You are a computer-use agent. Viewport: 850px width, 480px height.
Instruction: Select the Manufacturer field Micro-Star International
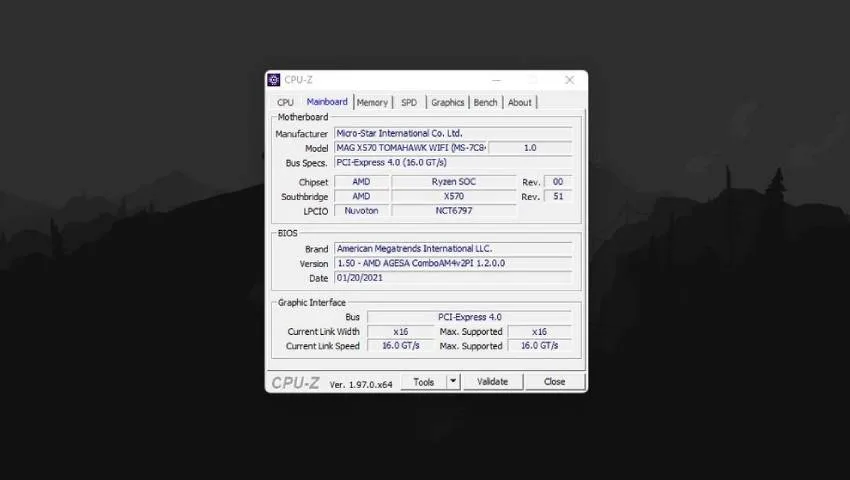[x=453, y=133]
